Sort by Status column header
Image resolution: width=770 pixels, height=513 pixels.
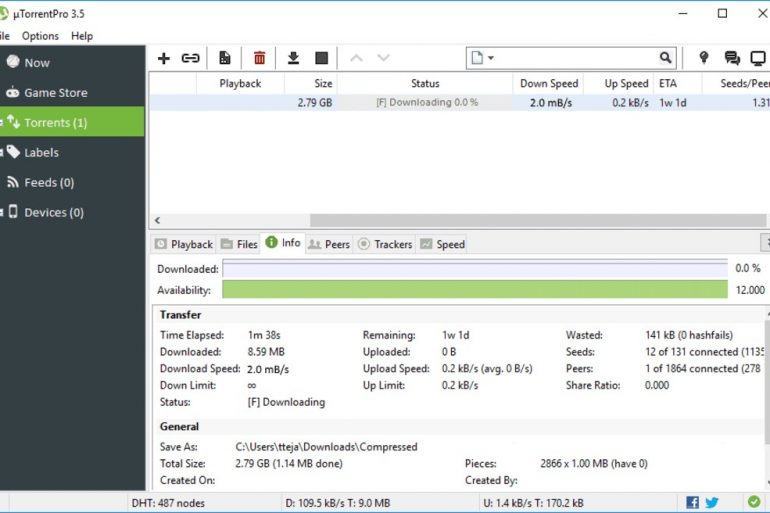pos(425,83)
